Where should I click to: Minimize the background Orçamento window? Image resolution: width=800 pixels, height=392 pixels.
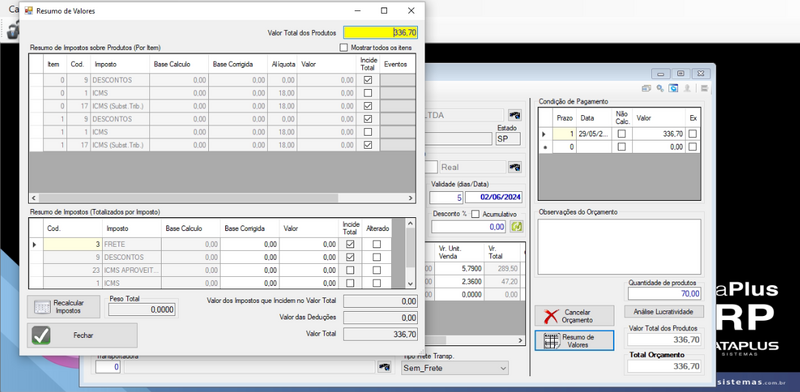pyautogui.click(x=661, y=74)
